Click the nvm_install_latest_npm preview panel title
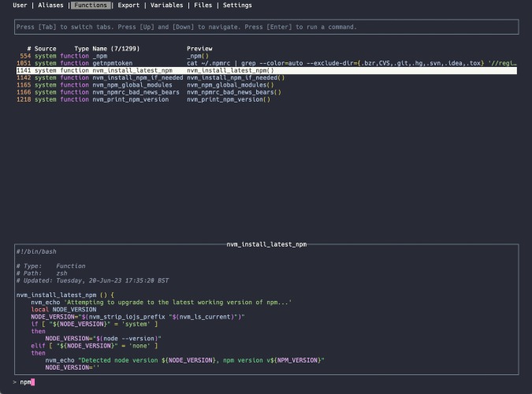The width and height of the screenshot is (532, 394). [266, 244]
